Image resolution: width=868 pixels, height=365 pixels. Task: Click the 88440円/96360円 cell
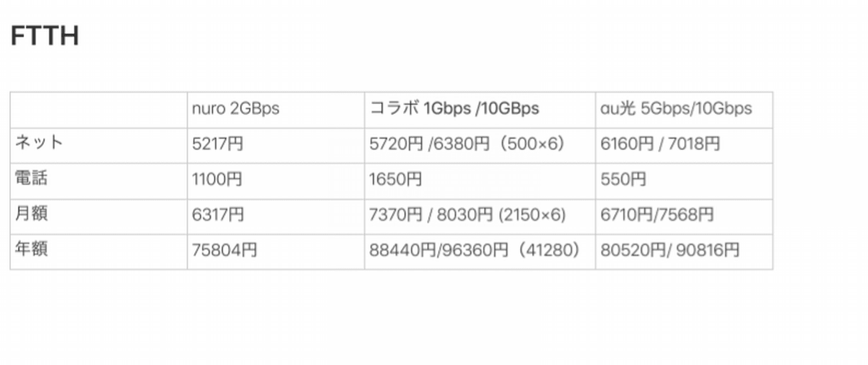pyautogui.click(x=480, y=251)
